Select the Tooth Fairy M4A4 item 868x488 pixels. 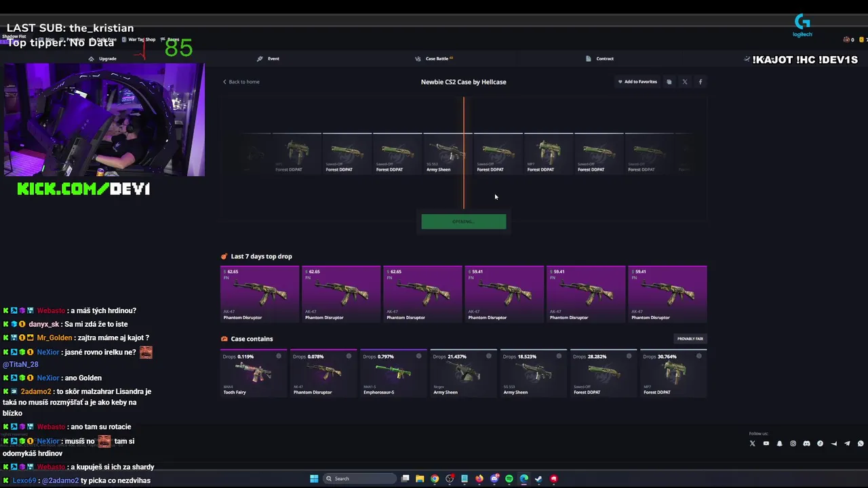point(253,374)
